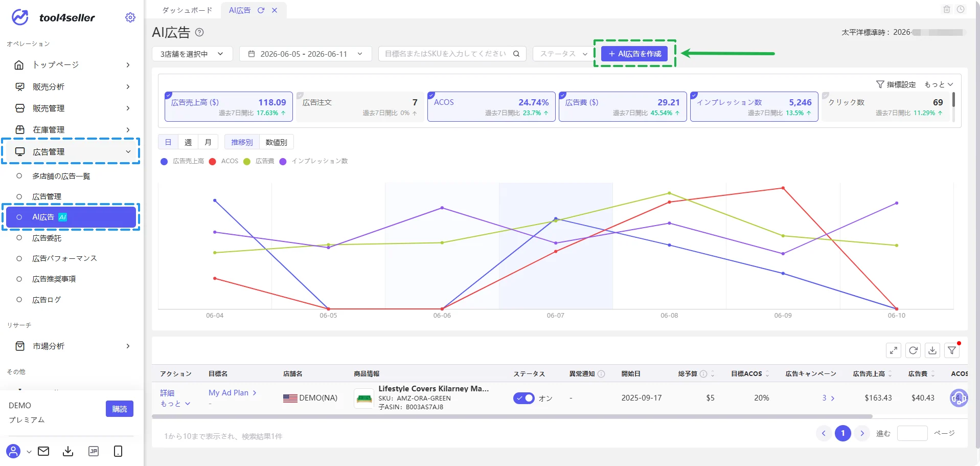Screen dimensions: 980x466
Task: Open もっと actions in My Ad Plan row
Action: coord(175,404)
